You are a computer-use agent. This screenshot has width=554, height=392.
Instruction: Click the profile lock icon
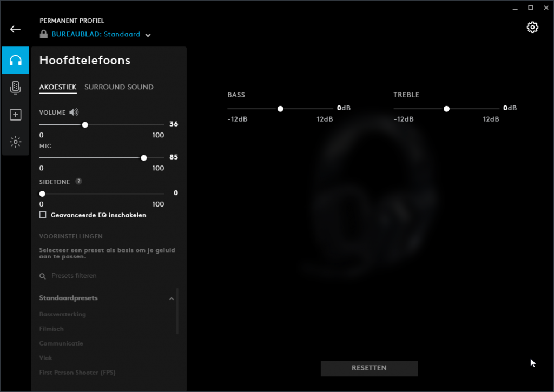43,34
